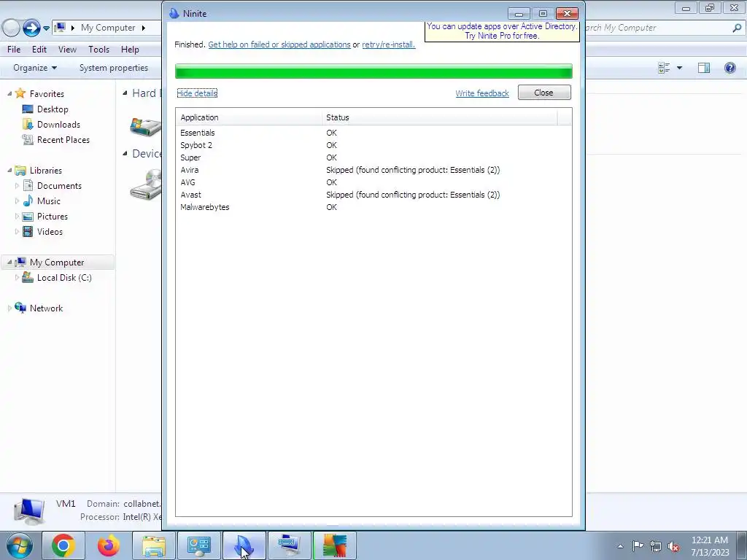This screenshot has height=560, width=747.
Task: Click Get help on failed applications link
Action: click(x=279, y=44)
